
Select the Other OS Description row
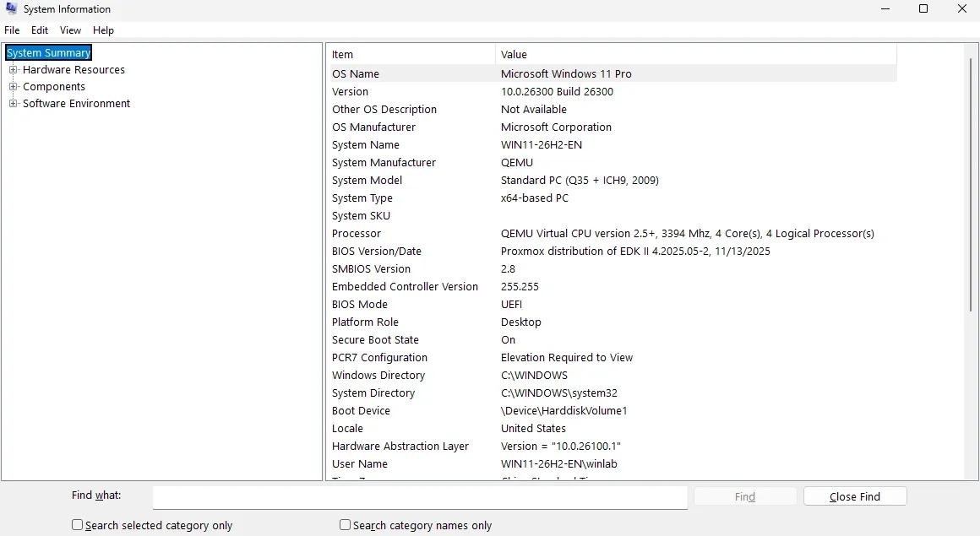pos(613,110)
